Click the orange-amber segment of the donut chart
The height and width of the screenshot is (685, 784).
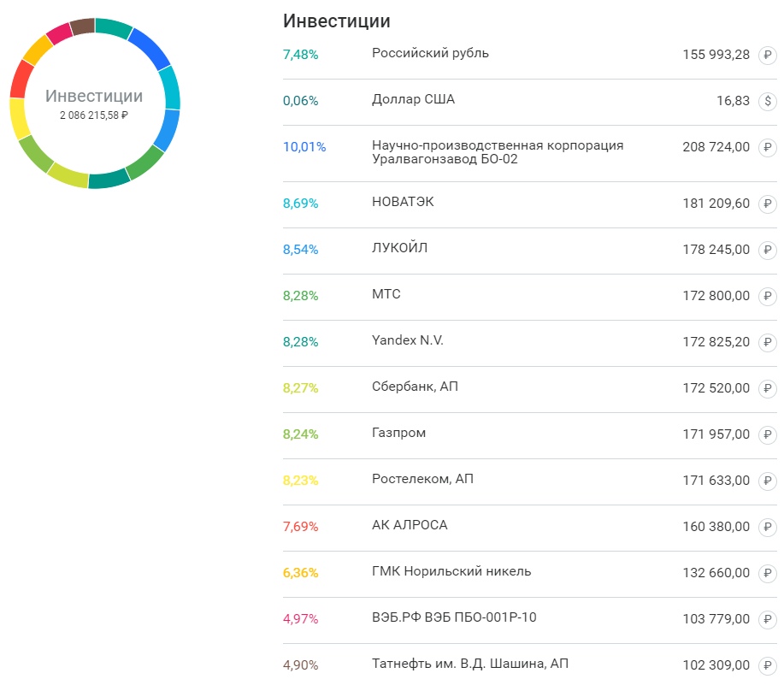click(38, 50)
